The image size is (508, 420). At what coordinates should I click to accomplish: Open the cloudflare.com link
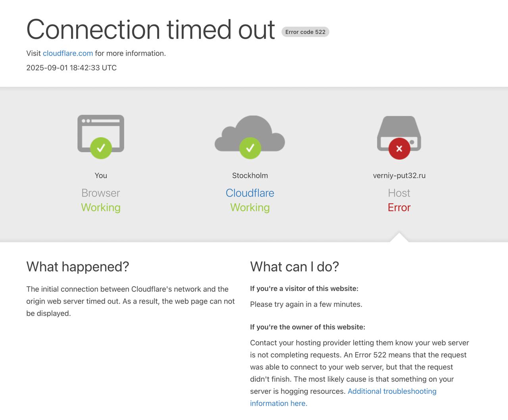point(68,53)
